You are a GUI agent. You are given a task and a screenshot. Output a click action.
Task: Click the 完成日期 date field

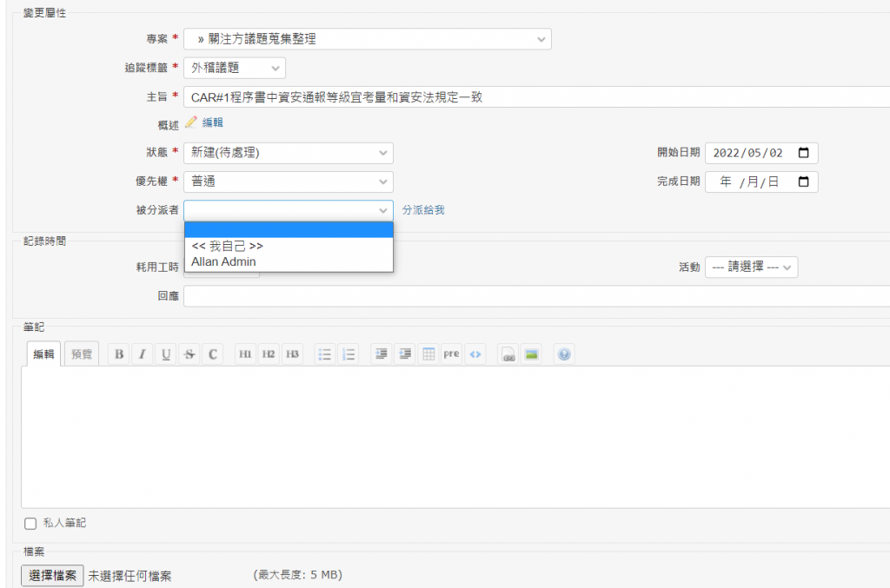(x=761, y=182)
